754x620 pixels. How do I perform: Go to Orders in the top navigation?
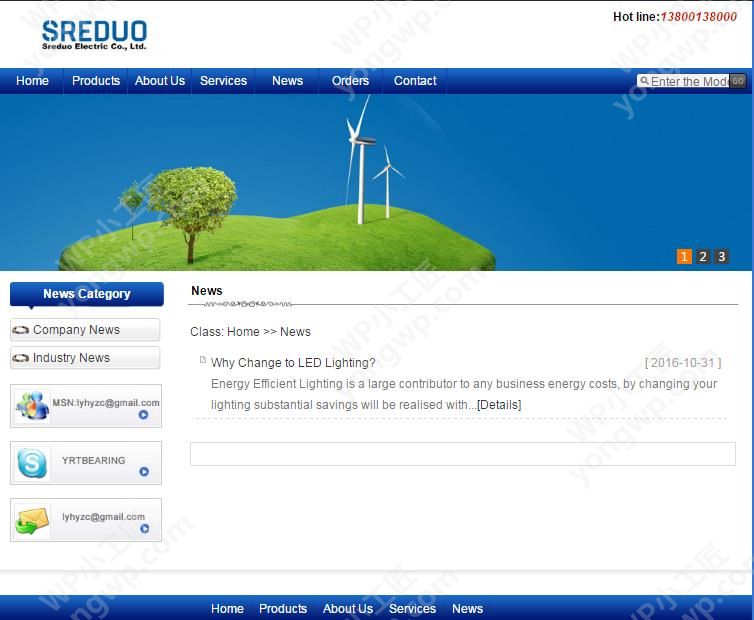click(350, 81)
